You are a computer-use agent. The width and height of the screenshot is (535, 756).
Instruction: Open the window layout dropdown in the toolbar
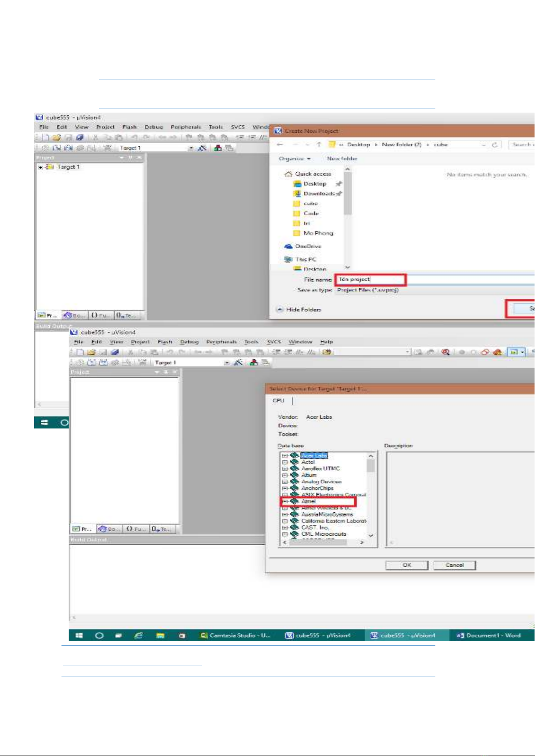click(522, 352)
